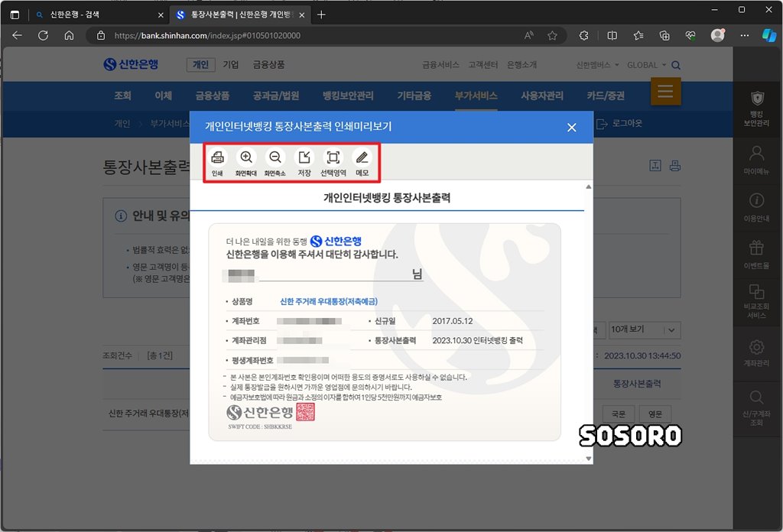Screen dimensions: 783x532
Task: Open the 카드/증권 menu
Action: click(606, 96)
